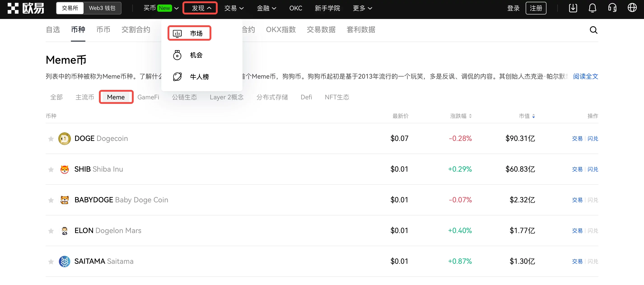Switch to 交易所 mode
The image size is (644, 285).
[x=70, y=8]
